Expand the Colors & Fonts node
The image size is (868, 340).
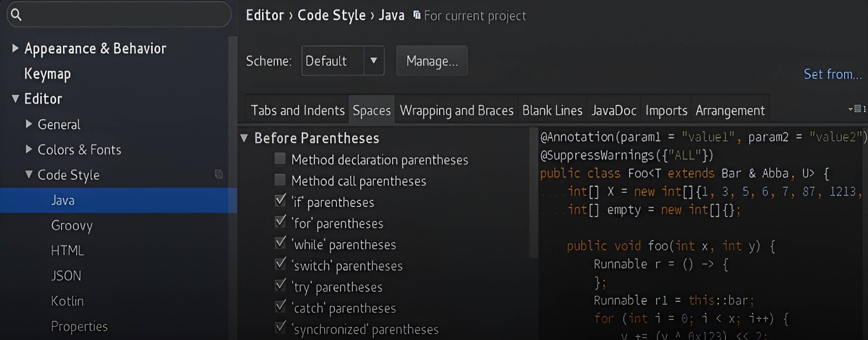[x=29, y=150]
